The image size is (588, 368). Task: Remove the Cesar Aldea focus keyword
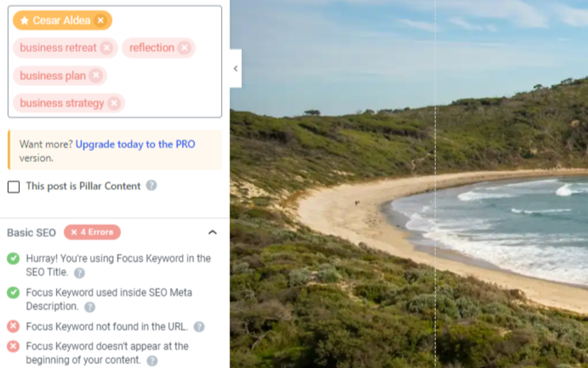pyautogui.click(x=101, y=20)
